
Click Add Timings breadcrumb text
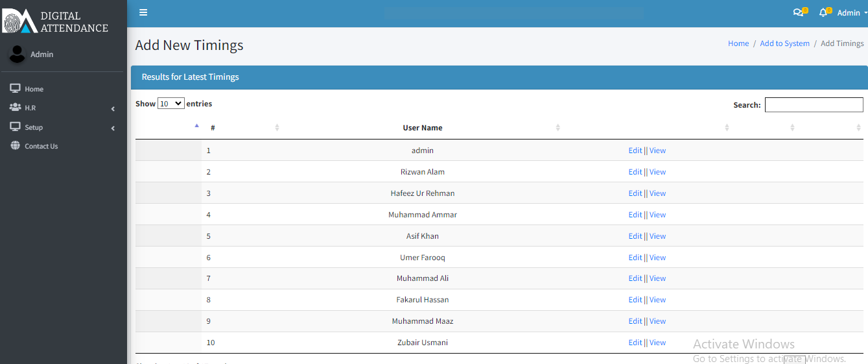(842, 43)
